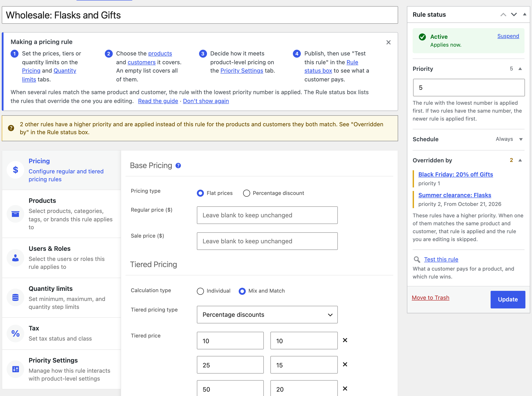Open the Priority Settings tab
The height and width of the screenshot is (396, 532).
click(61, 369)
